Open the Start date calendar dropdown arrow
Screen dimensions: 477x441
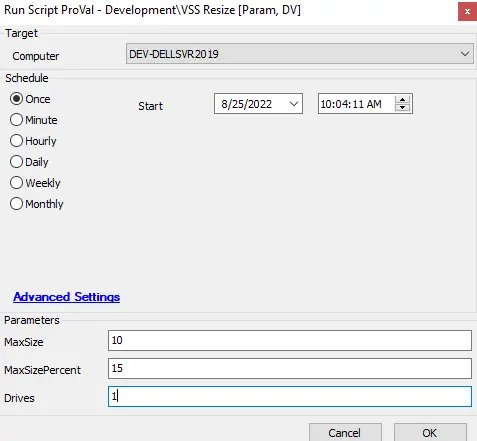tap(294, 104)
